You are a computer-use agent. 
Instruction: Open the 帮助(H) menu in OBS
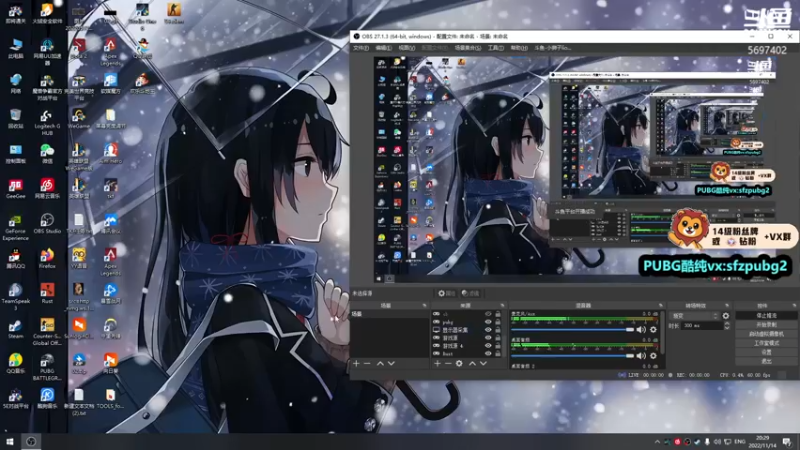coord(519,48)
